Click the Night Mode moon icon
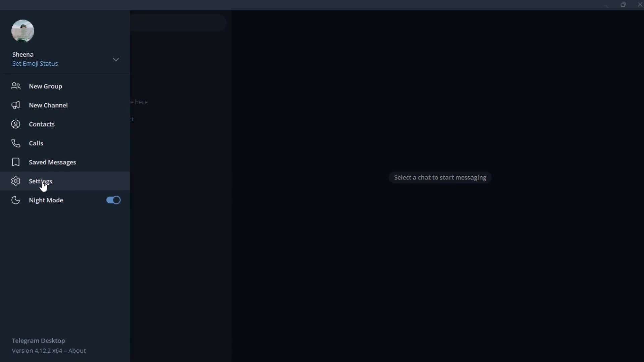This screenshot has width=644, height=362. [x=15, y=200]
